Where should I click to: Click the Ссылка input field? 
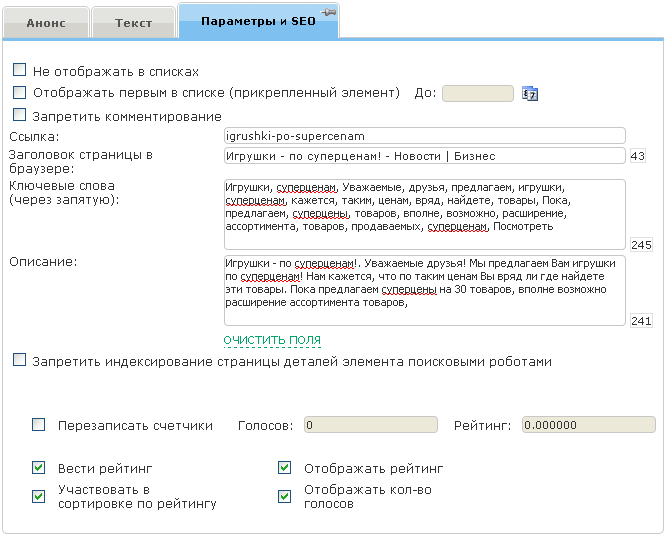pyautogui.click(x=425, y=135)
